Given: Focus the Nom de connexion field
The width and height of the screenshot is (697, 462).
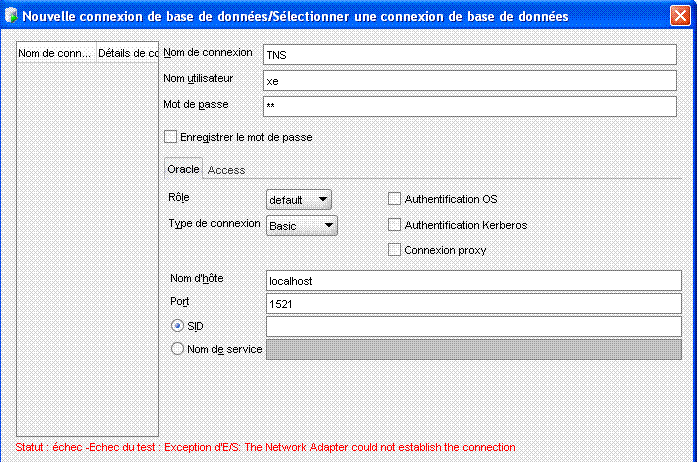Looking at the screenshot, I should pos(470,55).
